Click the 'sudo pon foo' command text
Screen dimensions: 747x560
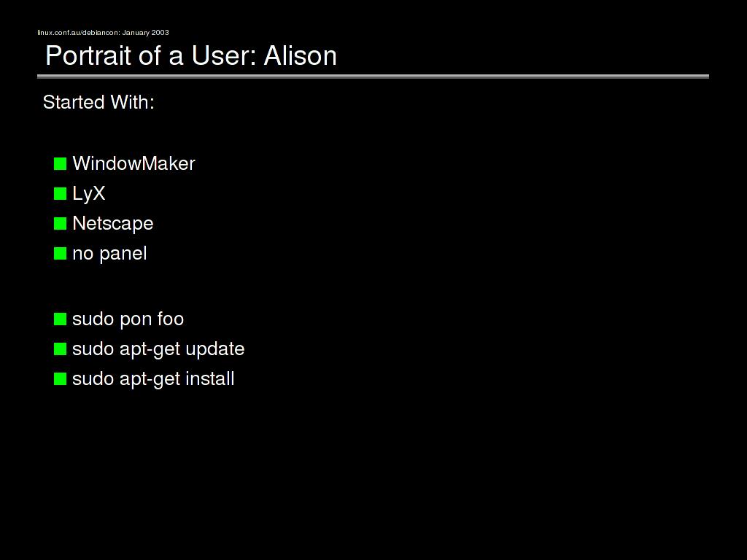tap(128, 319)
